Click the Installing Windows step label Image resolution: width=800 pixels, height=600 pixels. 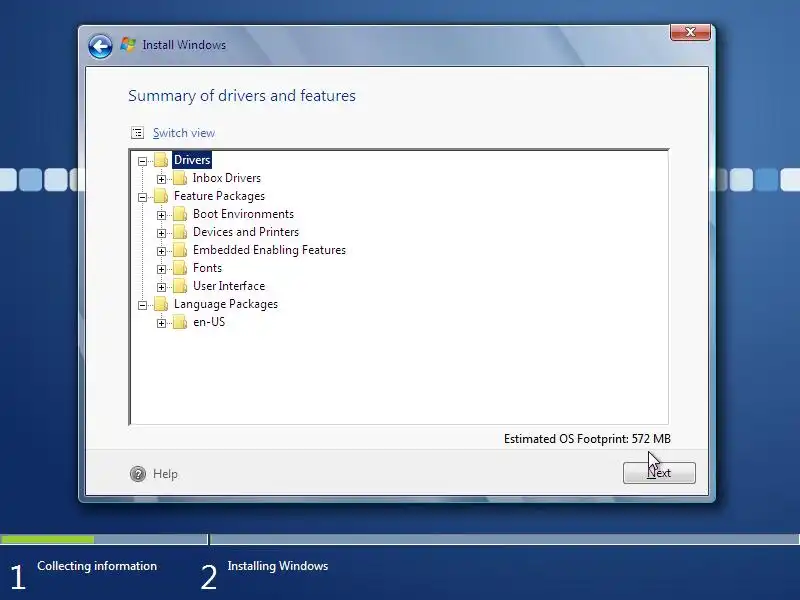278,566
